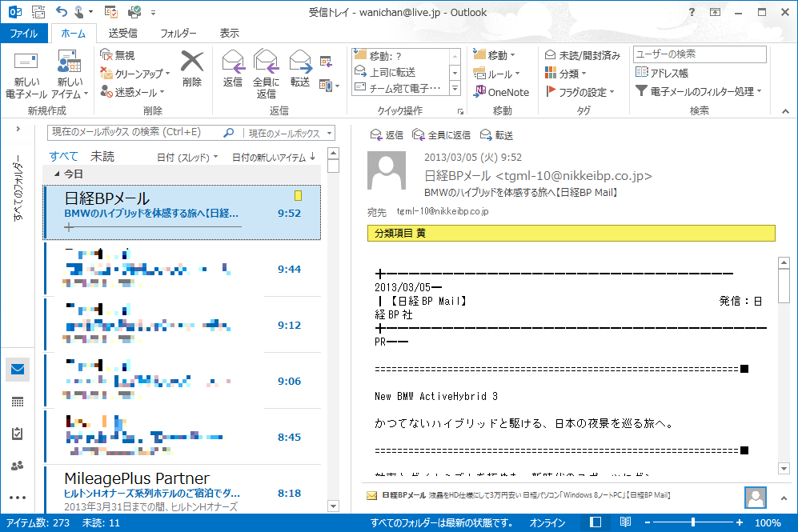Switch to the 表示 tab
This screenshot has width=798, height=532.
coord(229,33)
